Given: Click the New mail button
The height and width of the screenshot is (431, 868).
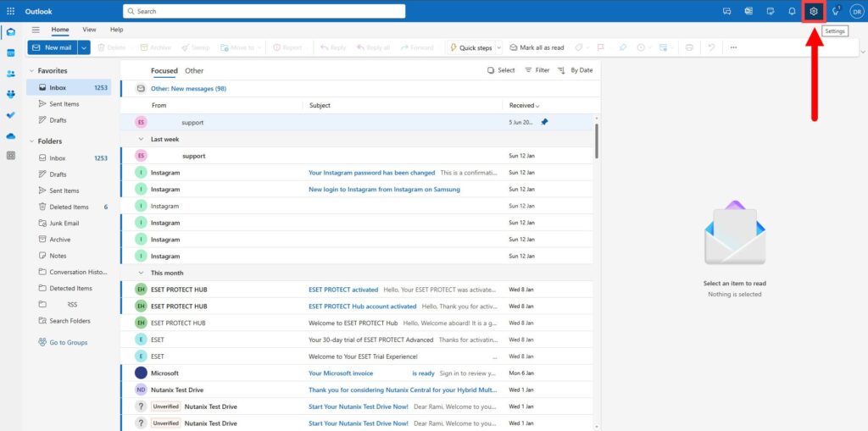Looking at the screenshot, I should coord(53,47).
